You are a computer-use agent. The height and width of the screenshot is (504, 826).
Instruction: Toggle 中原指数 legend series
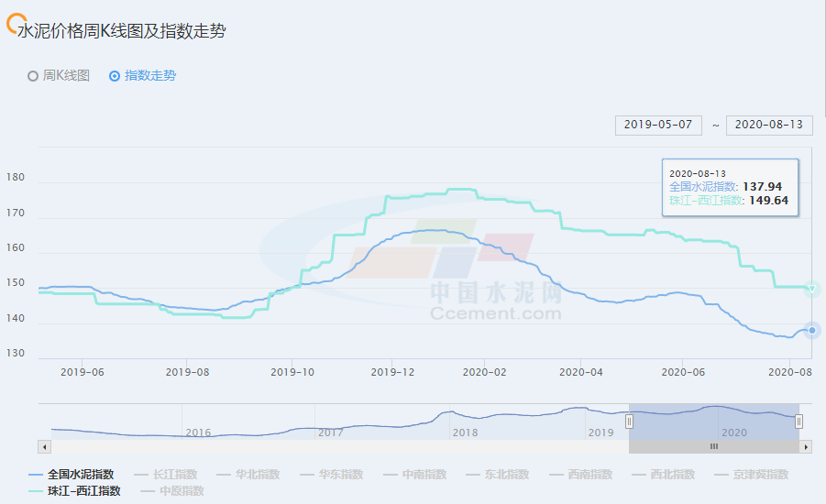(172, 491)
